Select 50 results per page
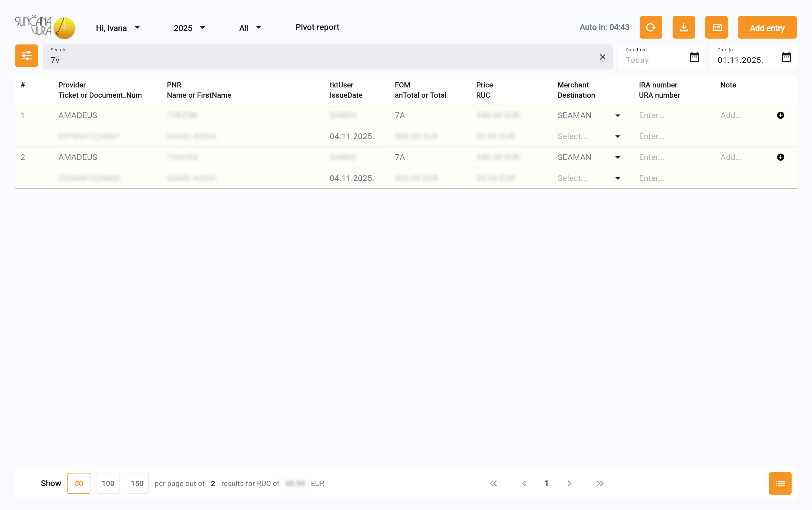 pyautogui.click(x=79, y=483)
